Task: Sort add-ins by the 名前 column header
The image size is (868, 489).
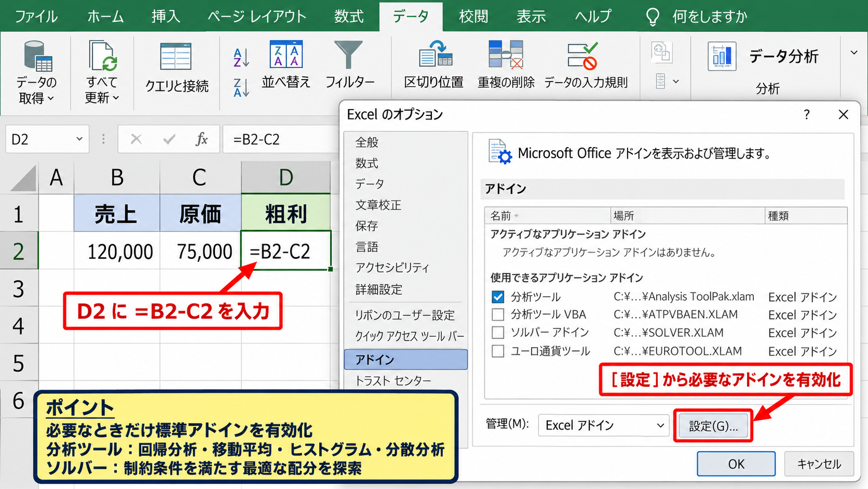Action: [548, 216]
